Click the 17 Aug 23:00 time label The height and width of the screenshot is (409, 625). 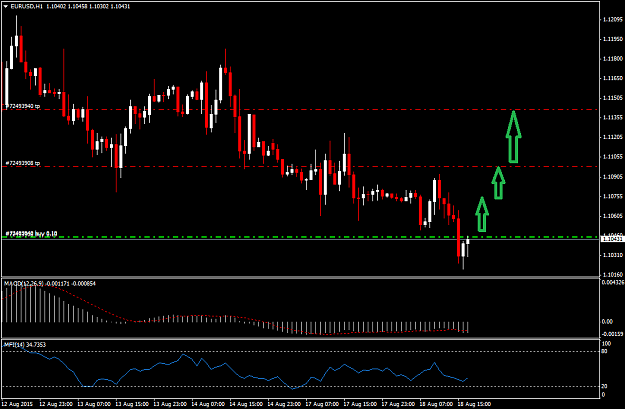(x=399, y=404)
